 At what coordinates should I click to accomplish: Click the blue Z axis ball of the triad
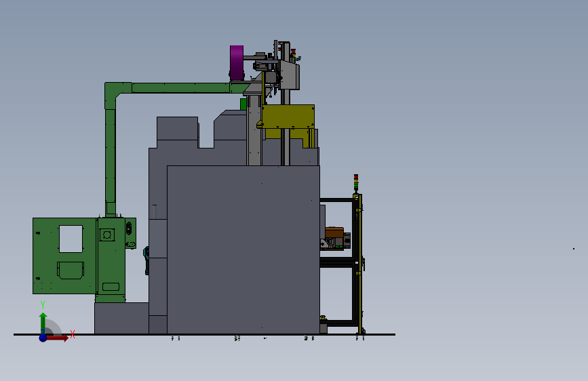pos(43,338)
